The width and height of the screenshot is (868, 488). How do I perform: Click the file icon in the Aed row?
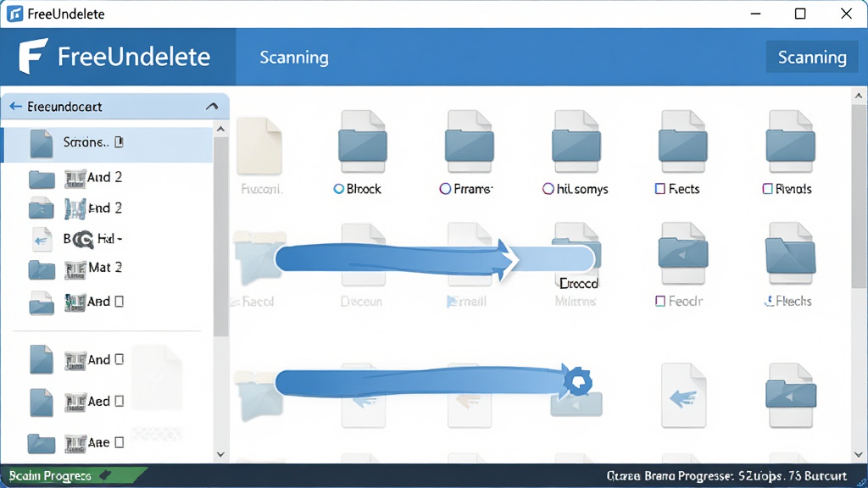coord(42,402)
